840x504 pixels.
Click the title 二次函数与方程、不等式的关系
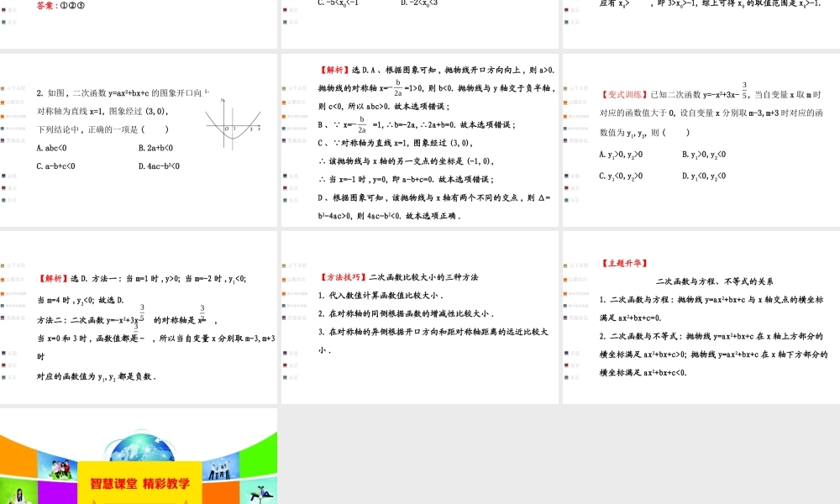tap(715, 281)
